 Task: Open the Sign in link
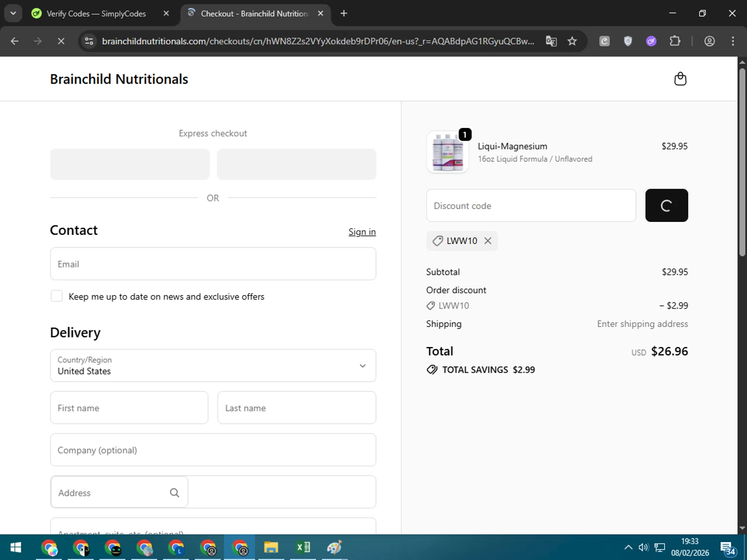tap(362, 232)
